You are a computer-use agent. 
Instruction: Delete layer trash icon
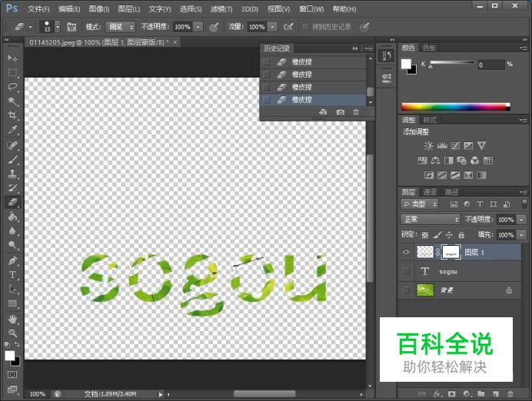coord(510,394)
